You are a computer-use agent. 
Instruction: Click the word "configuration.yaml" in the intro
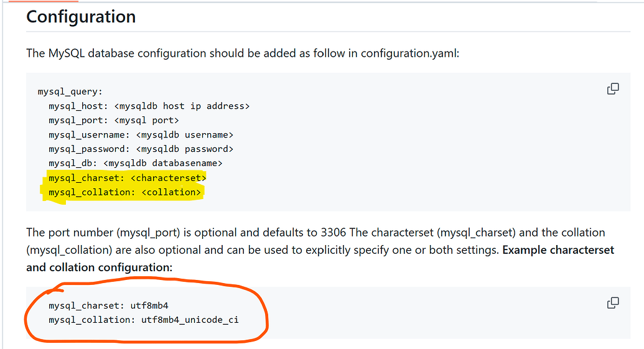click(409, 53)
